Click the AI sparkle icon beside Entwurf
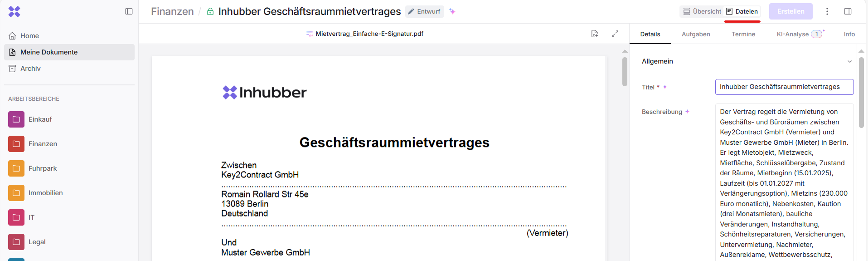Screen dimensions: 868x261 point(452,11)
